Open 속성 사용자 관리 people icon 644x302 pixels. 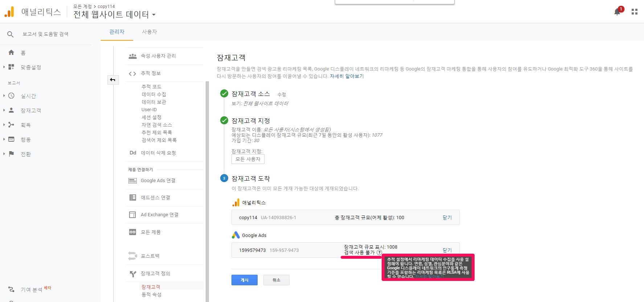(x=132, y=56)
